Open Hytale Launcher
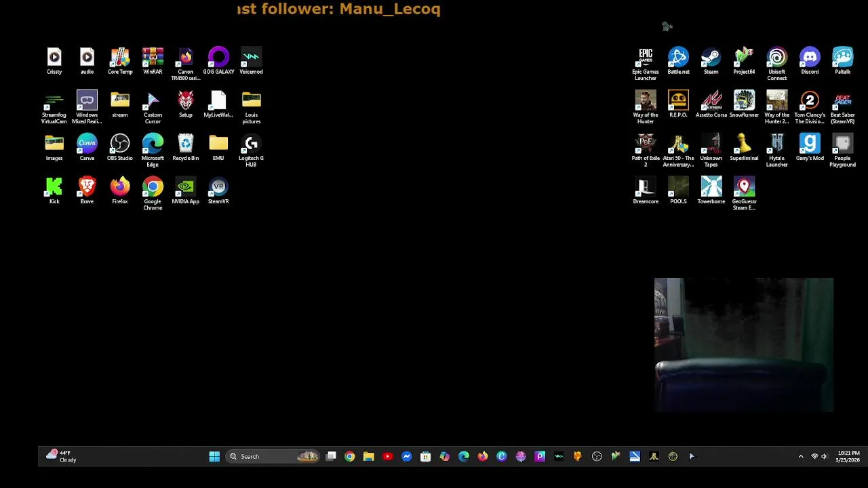The width and height of the screenshot is (868, 488). click(x=776, y=150)
